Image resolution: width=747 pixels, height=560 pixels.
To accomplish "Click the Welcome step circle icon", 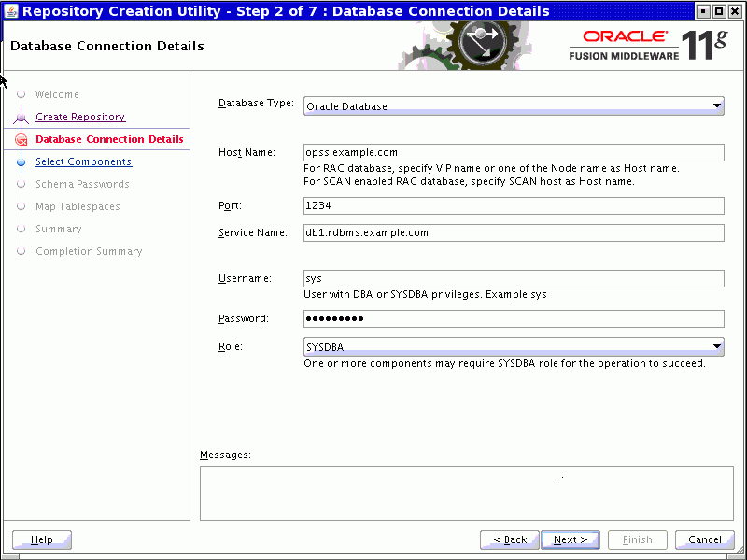I will [x=21, y=94].
